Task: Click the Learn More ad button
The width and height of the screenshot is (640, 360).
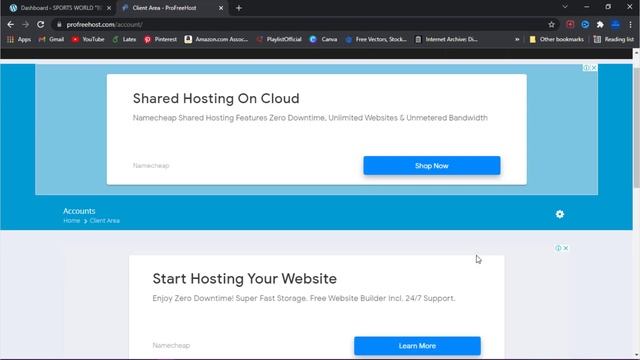Action: (417, 346)
